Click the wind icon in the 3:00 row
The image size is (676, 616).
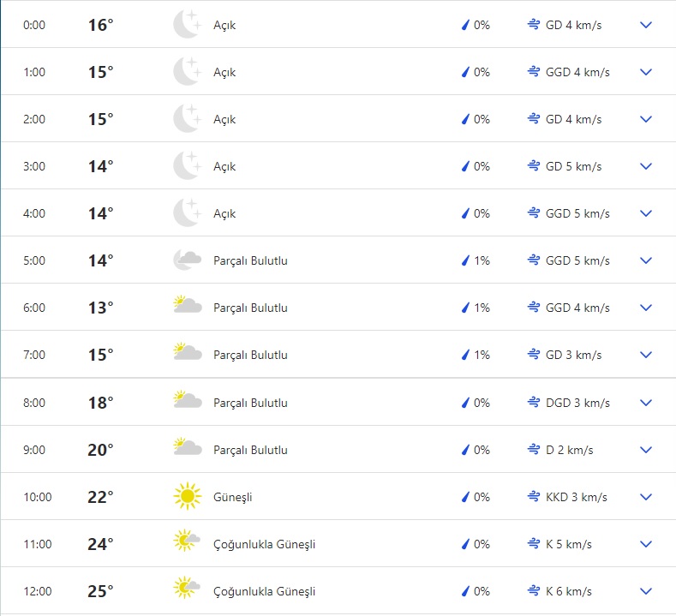pos(534,166)
